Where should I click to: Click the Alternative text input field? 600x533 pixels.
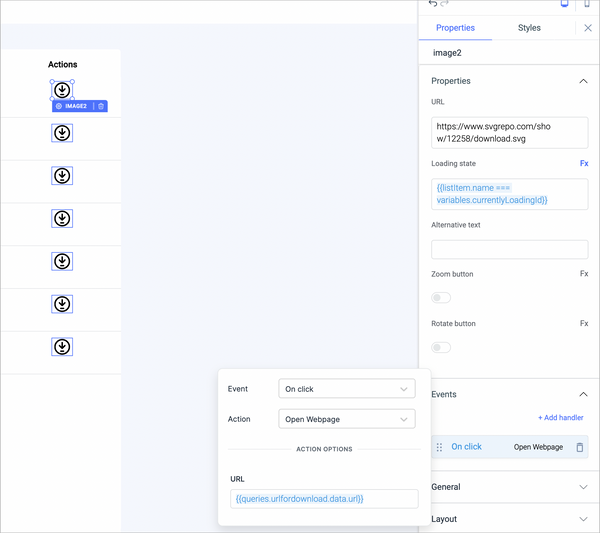[509, 249]
